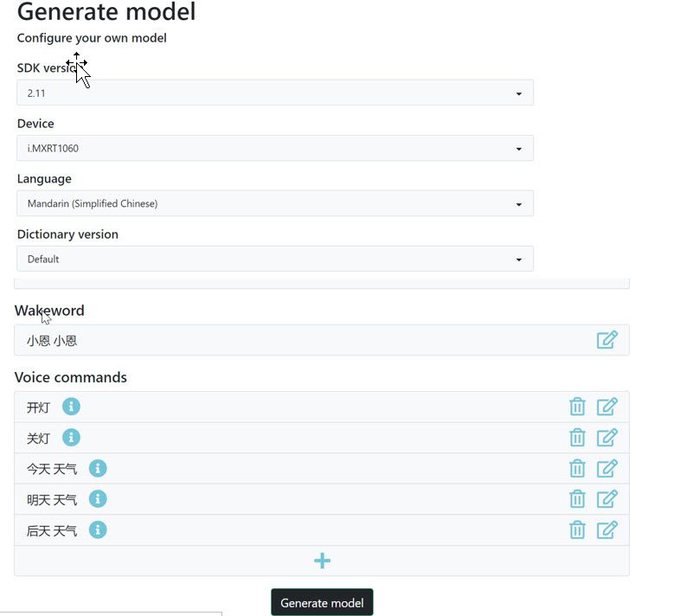
Task: Show info for 今天 天气 command
Action: 98,468
